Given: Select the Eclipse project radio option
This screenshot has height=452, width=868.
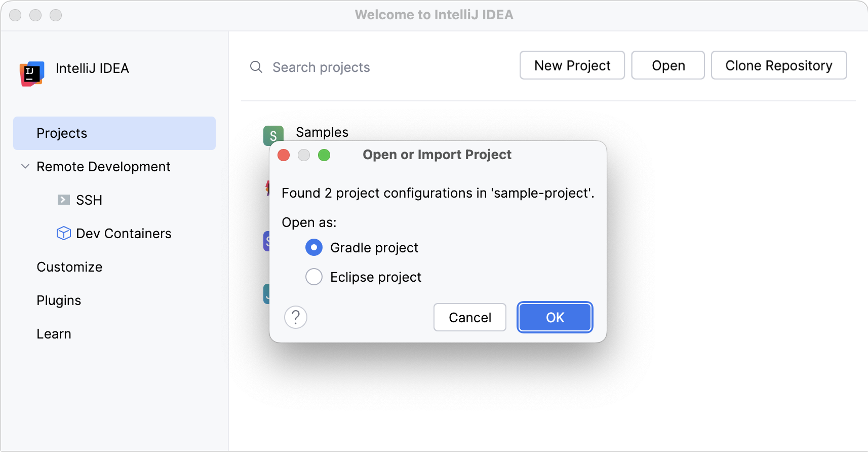Looking at the screenshot, I should point(314,277).
